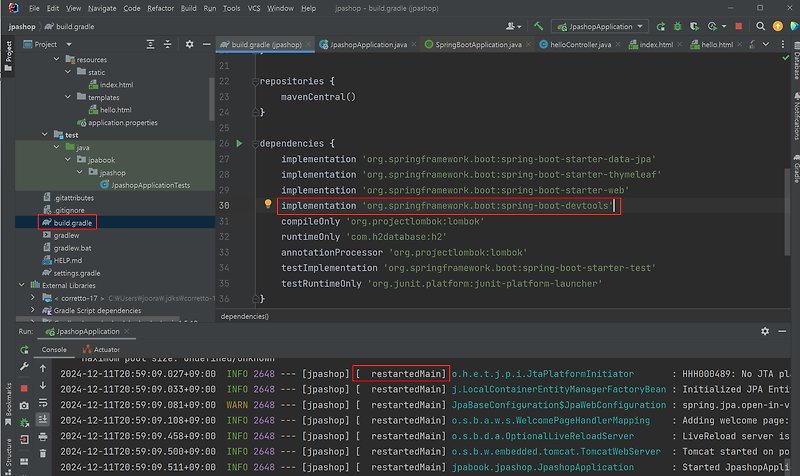This screenshot has width=800, height=476.
Task: Toggle soft-wrap in the console toolbar
Action: point(43,402)
